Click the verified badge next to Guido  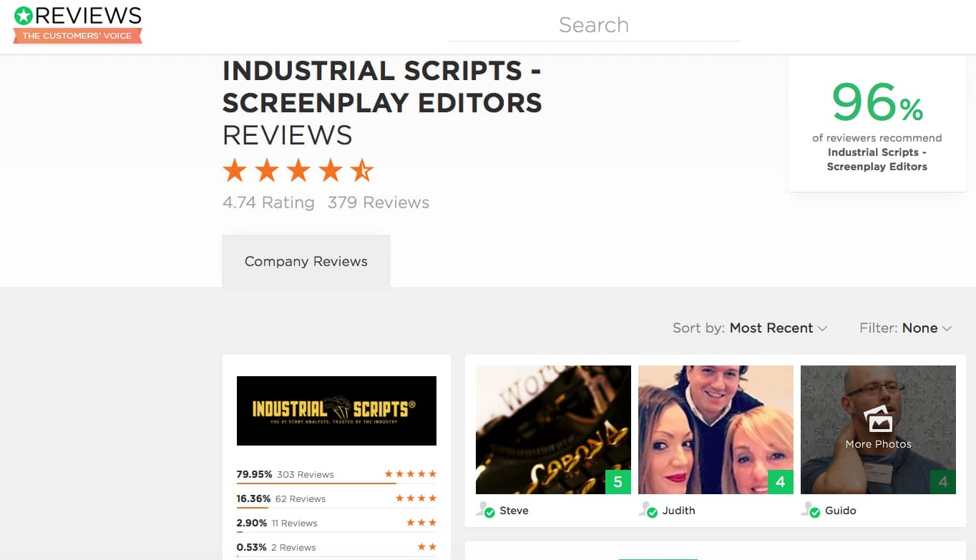(x=815, y=511)
